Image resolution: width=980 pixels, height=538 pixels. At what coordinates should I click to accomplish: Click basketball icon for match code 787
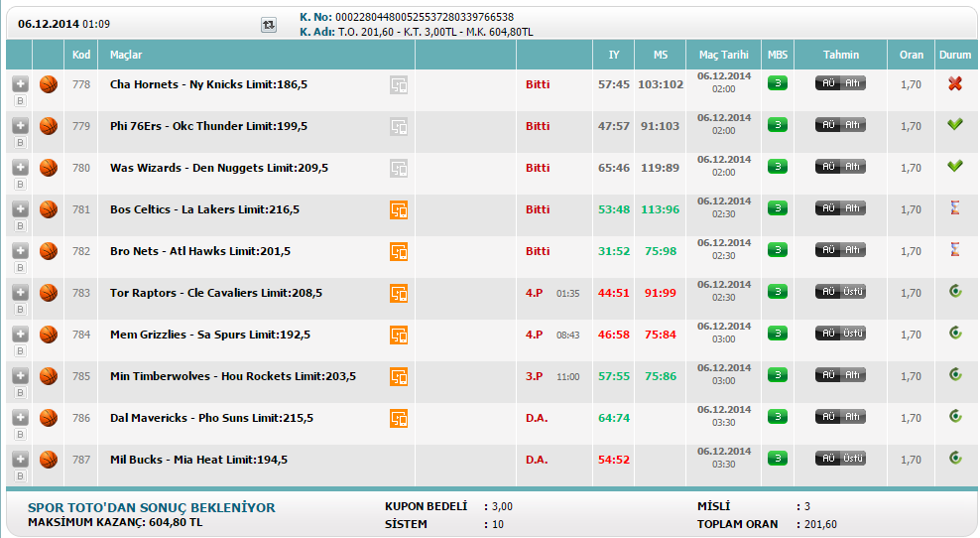coord(49,460)
